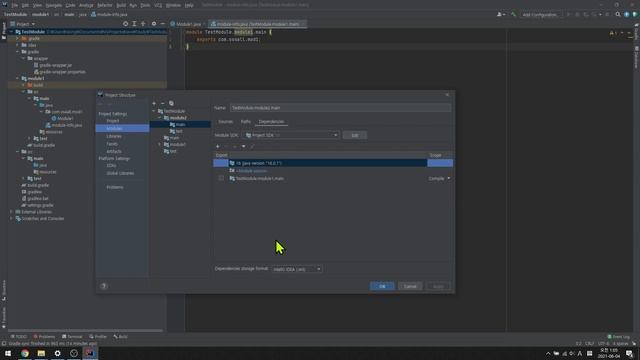Toggle export checkbox for TestModule.module1.main dependency
The width and height of the screenshot is (640, 360).
click(221, 178)
